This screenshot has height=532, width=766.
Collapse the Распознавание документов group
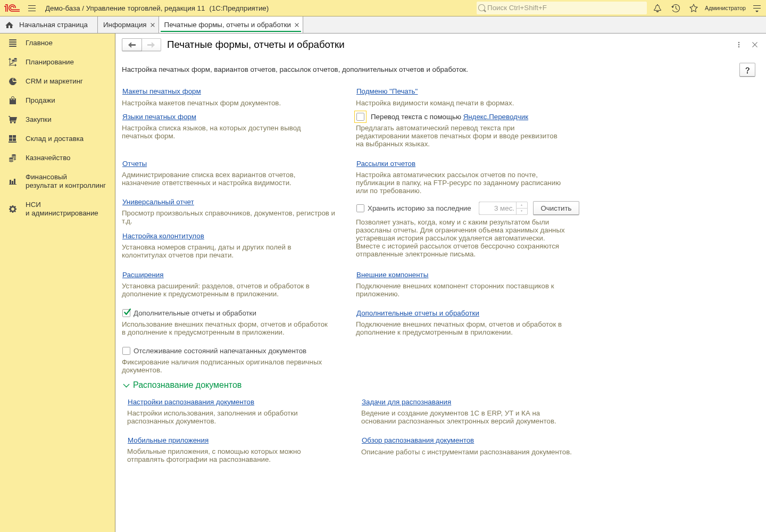click(x=182, y=385)
